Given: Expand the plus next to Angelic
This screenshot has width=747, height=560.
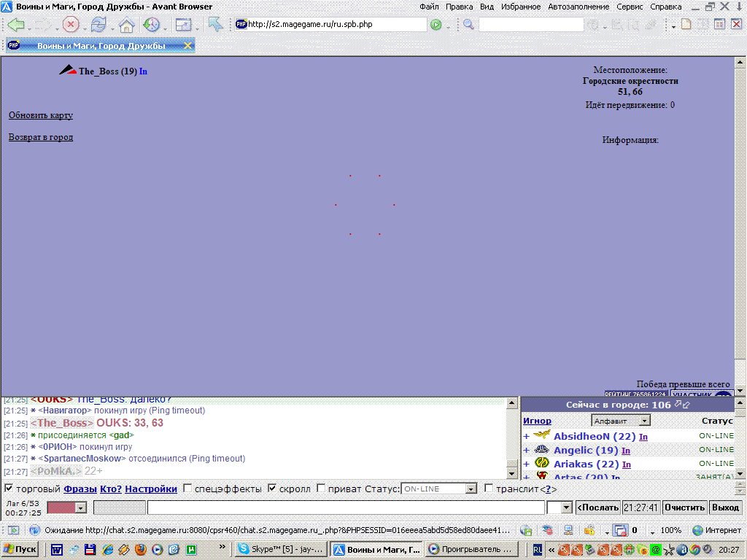Looking at the screenshot, I should [527, 450].
